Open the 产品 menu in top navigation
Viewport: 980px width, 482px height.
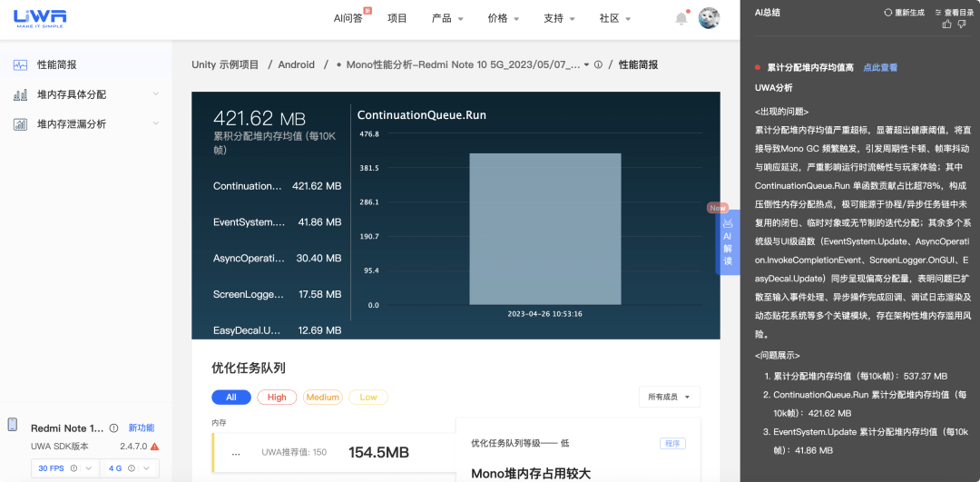click(447, 18)
